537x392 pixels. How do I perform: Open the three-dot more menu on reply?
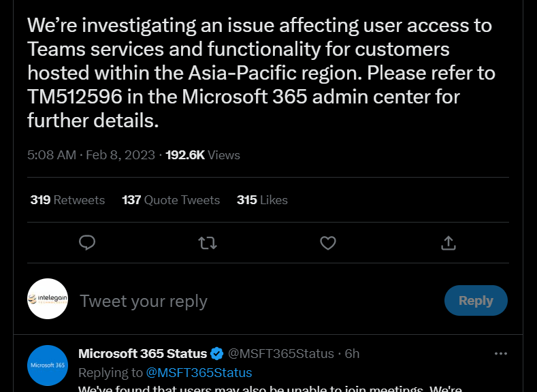[x=501, y=353]
